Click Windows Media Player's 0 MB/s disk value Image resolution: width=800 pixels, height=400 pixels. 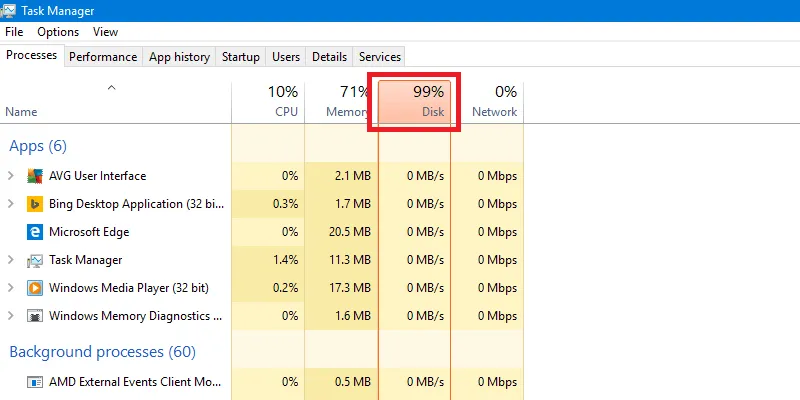[426, 288]
